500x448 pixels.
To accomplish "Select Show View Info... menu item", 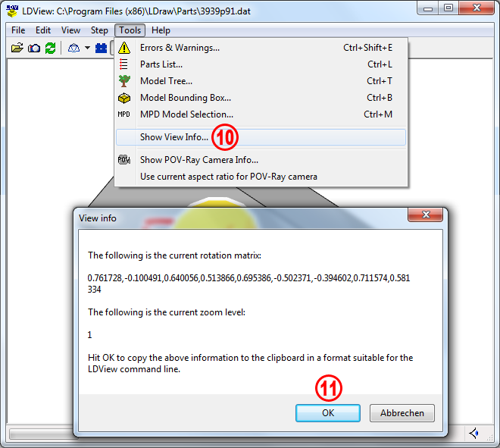I will tap(261, 137).
